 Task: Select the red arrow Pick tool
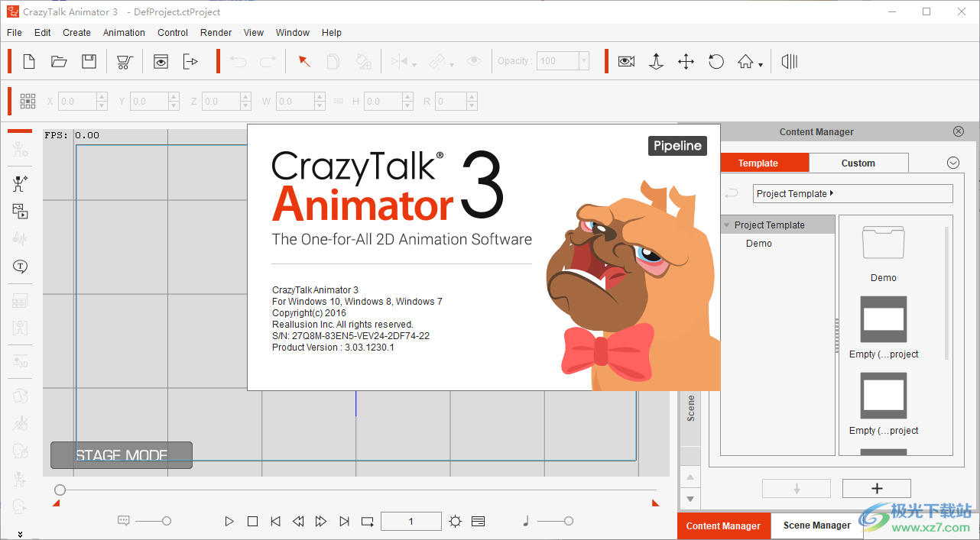tap(303, 61)
